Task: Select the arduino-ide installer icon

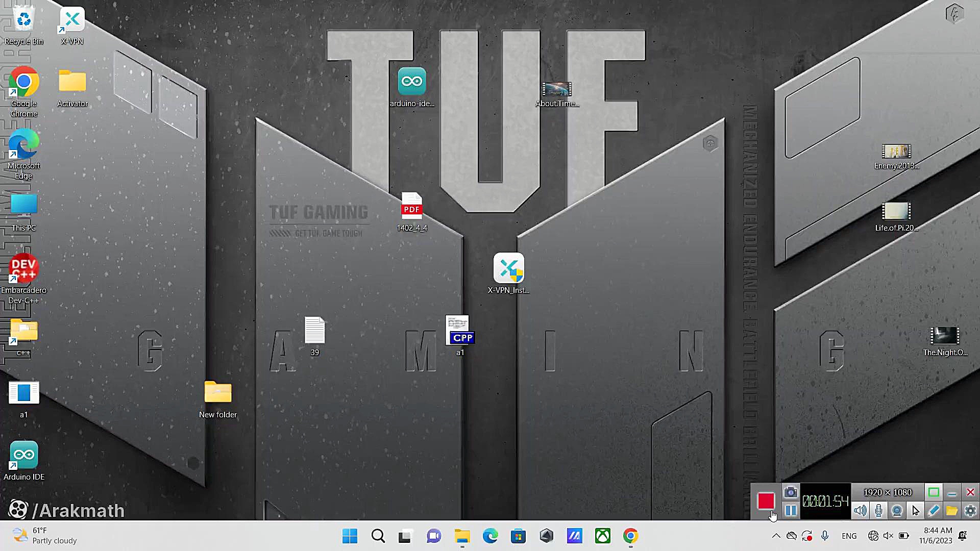Action: click(412, 88)
